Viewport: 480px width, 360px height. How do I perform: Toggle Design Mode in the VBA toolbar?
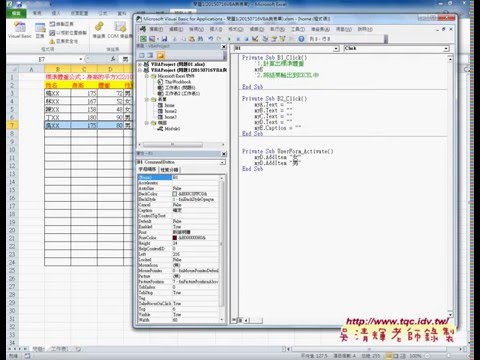[x=255, y=39]
